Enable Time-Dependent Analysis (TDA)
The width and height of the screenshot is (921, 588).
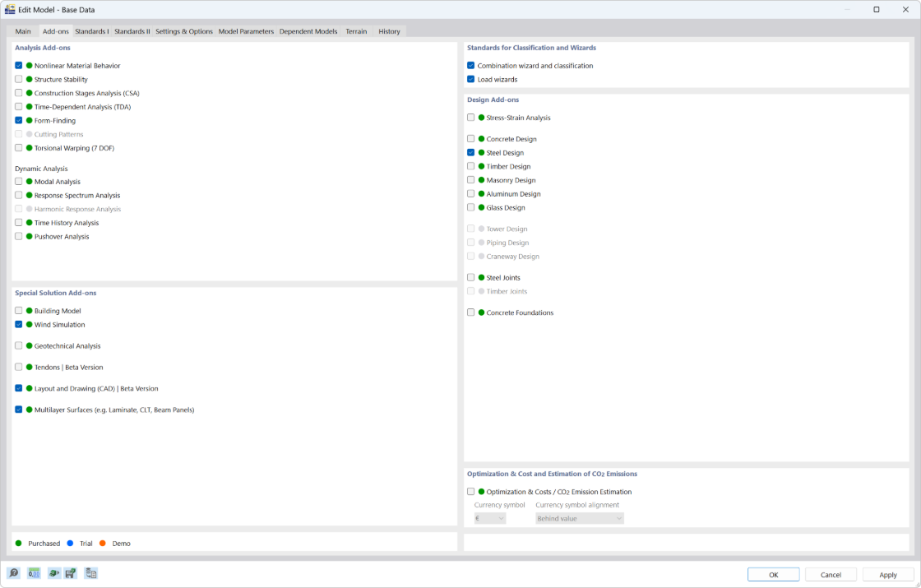tap(19, 106)
